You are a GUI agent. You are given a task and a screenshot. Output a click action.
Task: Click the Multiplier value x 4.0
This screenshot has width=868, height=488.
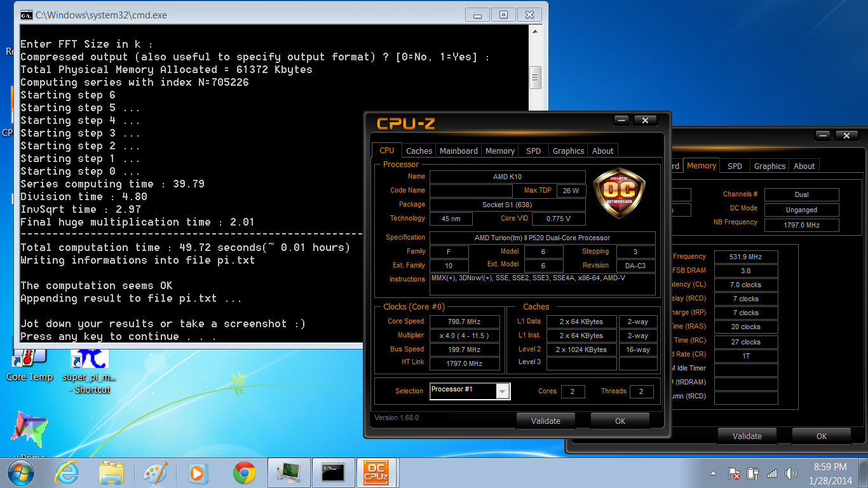(x=465, y=335)
